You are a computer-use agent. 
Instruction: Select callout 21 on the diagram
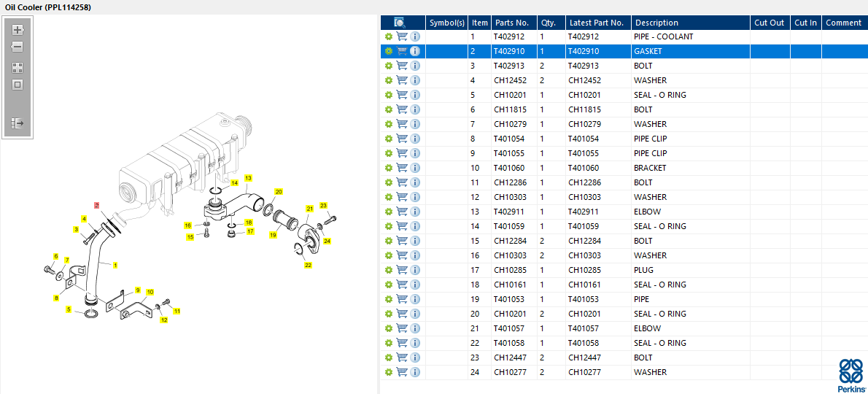pyautogui.click(x=310, y=209)
